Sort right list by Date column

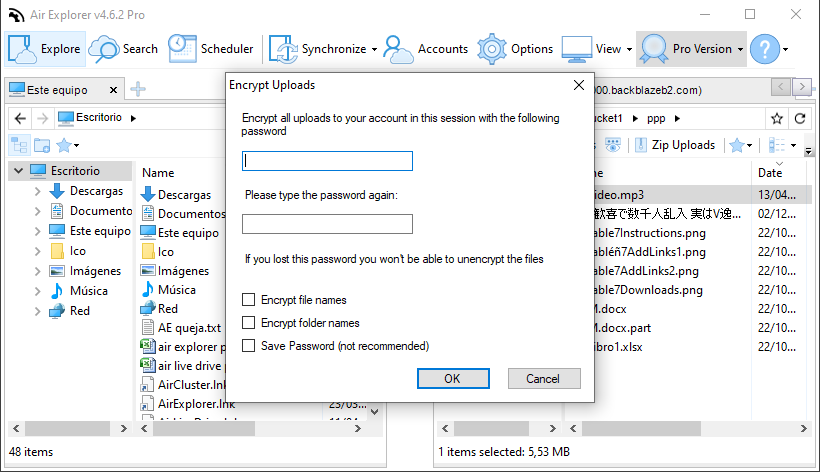[x=770, y=173]
